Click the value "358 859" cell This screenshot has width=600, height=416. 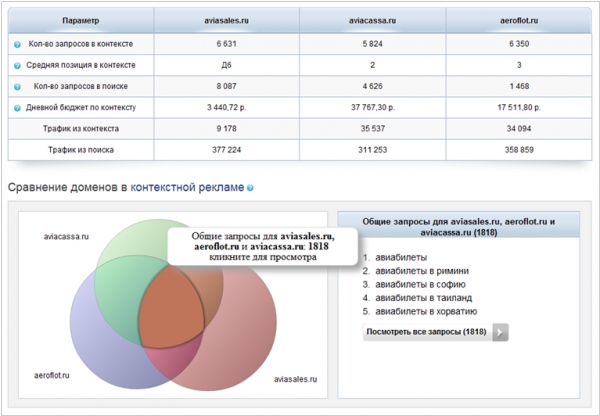click(x=519, y=150)
